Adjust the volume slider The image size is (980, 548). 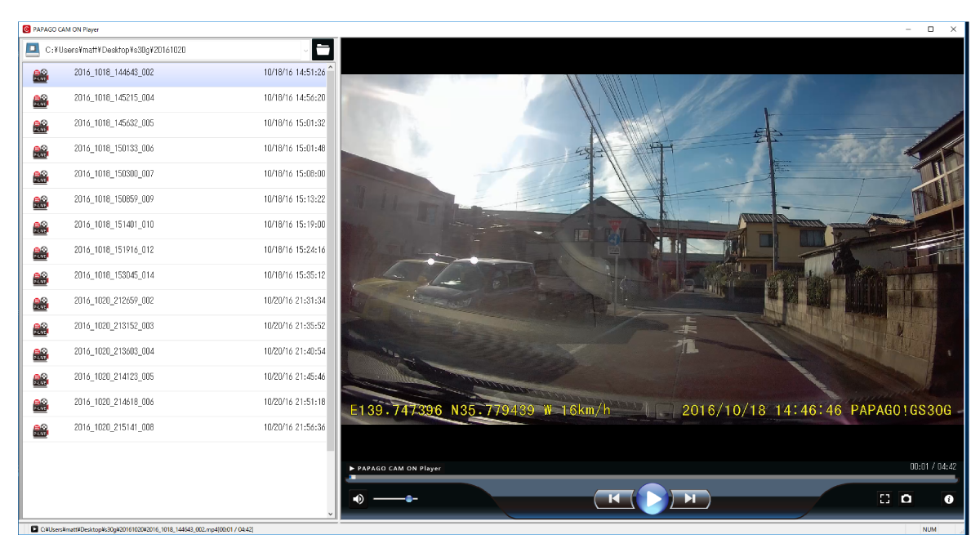pos(395,498)
